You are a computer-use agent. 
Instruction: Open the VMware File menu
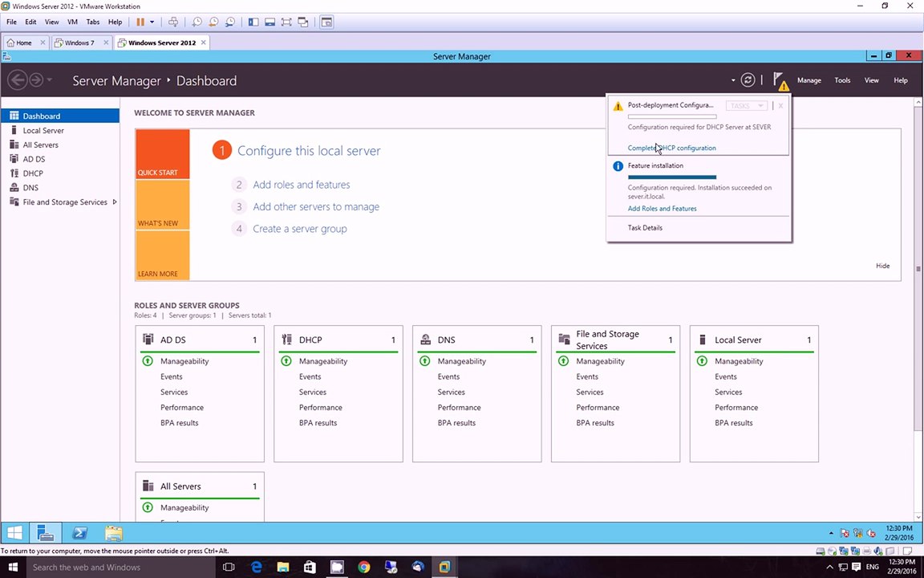point(12,22)
